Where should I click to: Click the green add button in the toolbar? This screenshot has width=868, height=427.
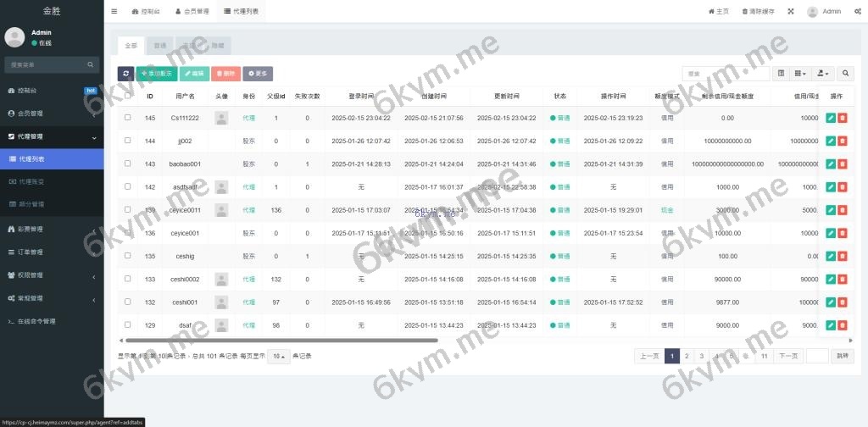(157, 74)
